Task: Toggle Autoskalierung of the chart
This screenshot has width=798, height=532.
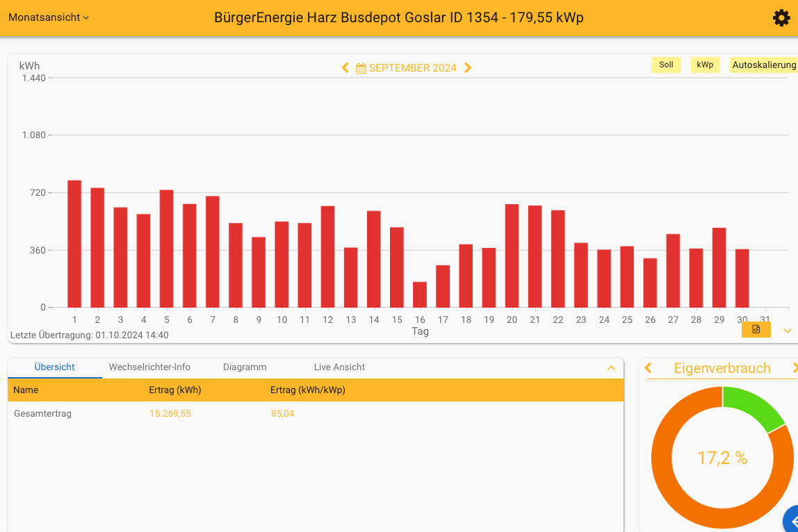Action: pyautogui.click(x=763, y=65)
